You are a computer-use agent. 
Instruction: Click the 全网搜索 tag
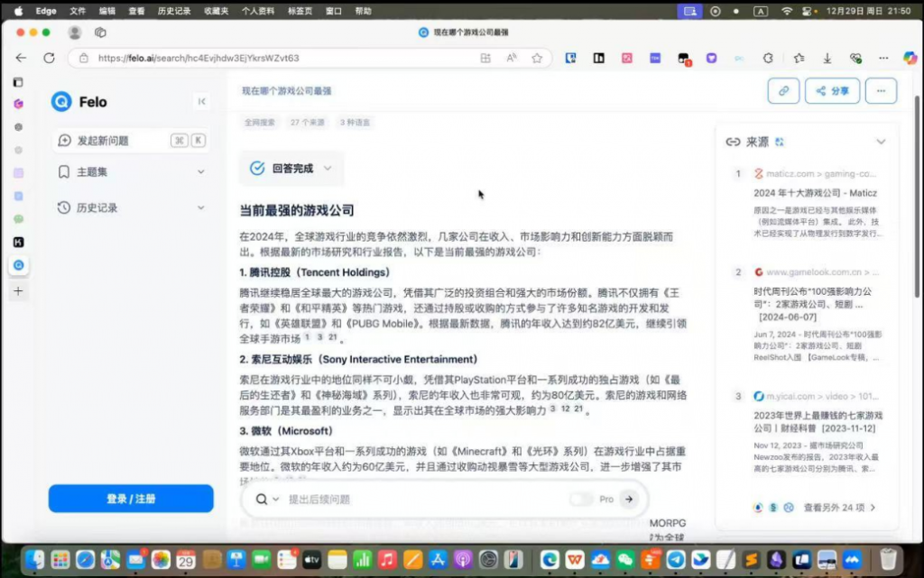pyautogui.click(x=259, y=123)
